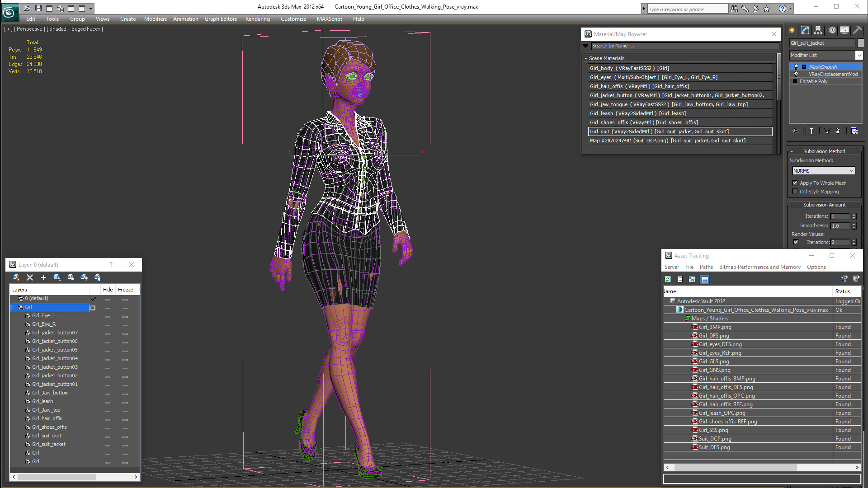Image resolution: width=868 pixels, height=488 pixels.
Task: Toggle Show End Result button
Action: tap(811, 131)
